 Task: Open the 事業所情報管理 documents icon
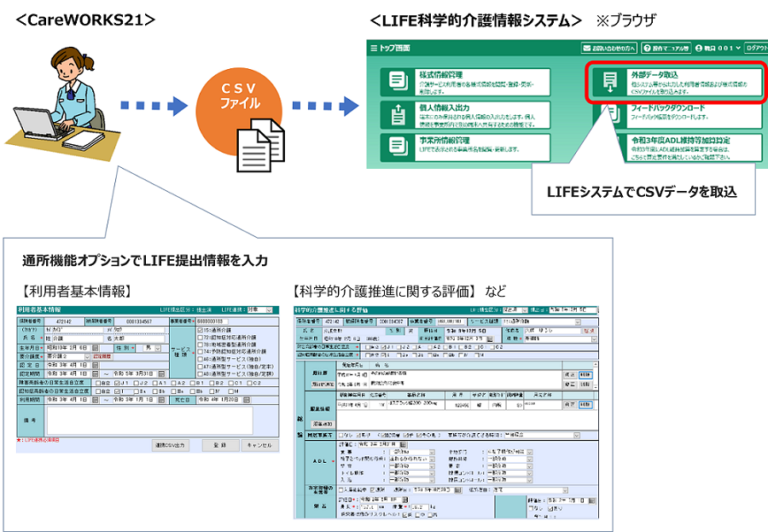(x=399, y=147)
